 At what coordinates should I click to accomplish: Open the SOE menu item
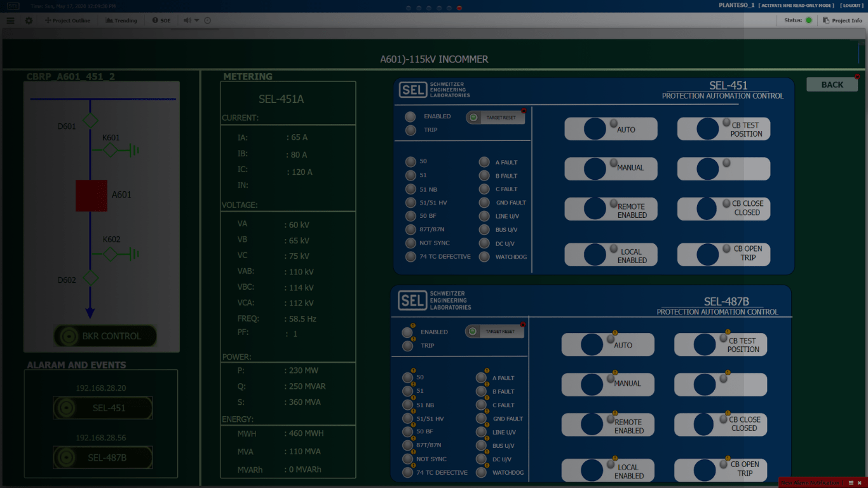(161, 20)
